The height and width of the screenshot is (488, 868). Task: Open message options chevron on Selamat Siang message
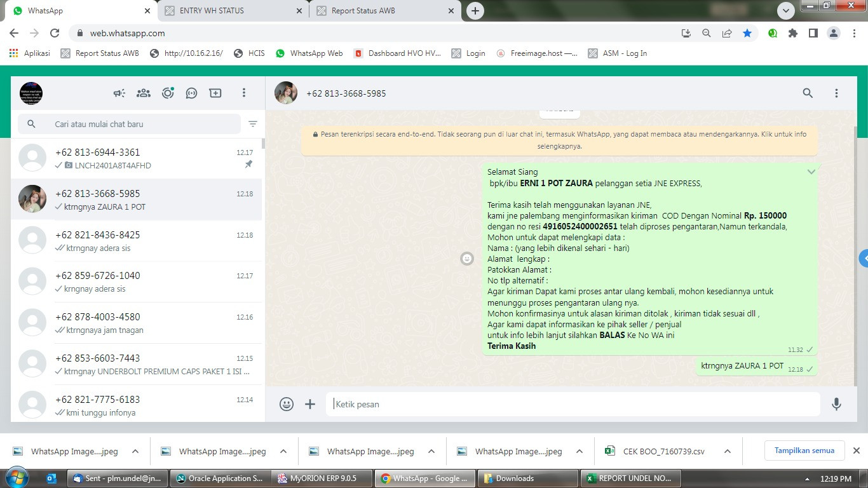tap(811, 172)
